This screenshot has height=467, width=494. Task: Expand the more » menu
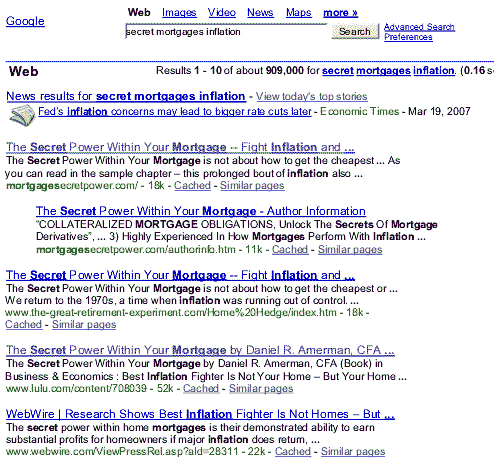(x=340, y=13)
